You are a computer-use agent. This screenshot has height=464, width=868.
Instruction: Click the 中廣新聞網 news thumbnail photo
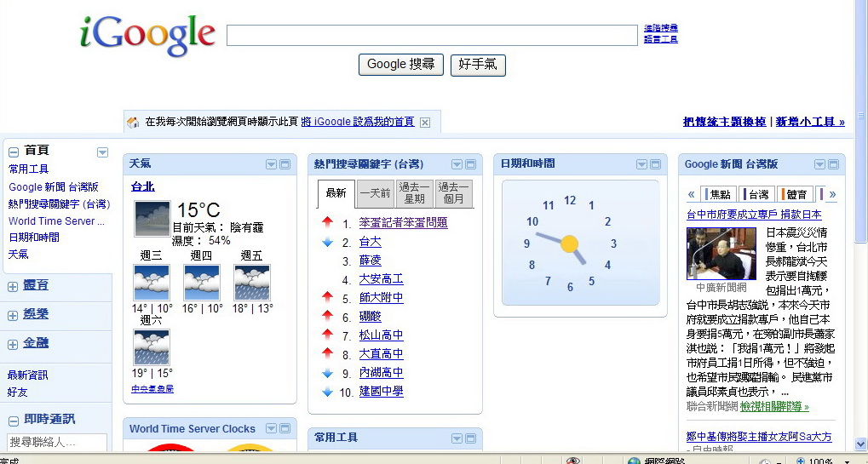point(721,254)
